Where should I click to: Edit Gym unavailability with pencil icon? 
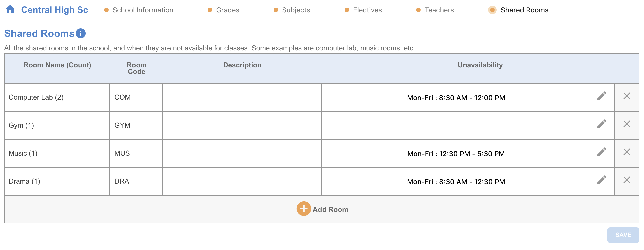coord(602,124)
